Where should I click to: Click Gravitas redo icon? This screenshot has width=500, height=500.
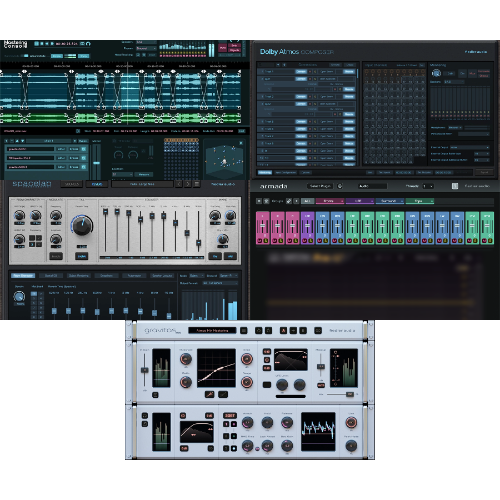coord(268,330)
